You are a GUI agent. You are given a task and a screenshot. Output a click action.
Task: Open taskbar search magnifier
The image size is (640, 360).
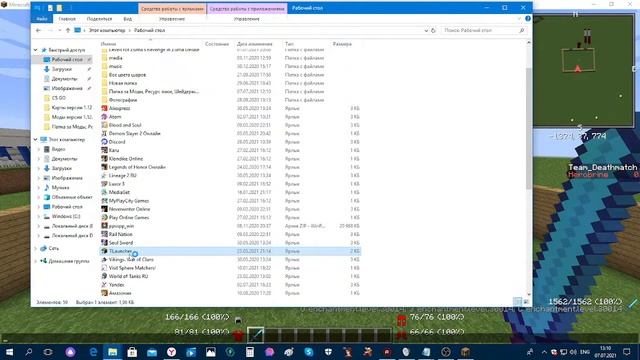point(29,352)
